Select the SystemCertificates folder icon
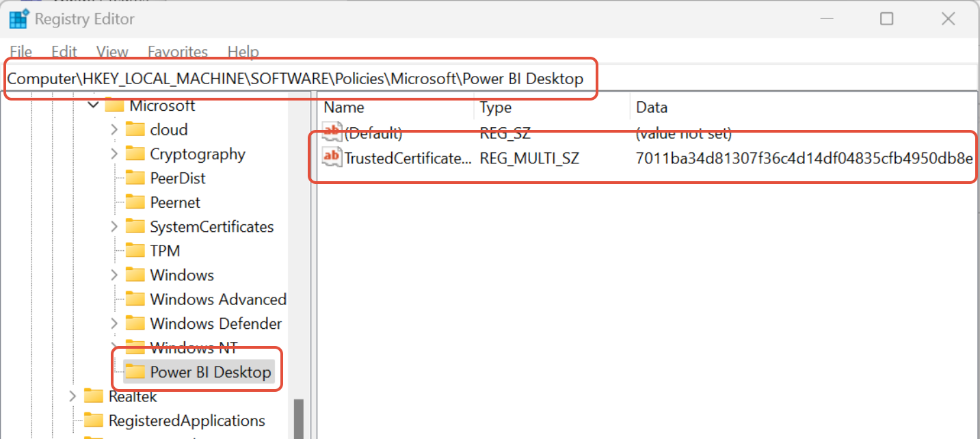980x439 pixels. coord(135,227)
